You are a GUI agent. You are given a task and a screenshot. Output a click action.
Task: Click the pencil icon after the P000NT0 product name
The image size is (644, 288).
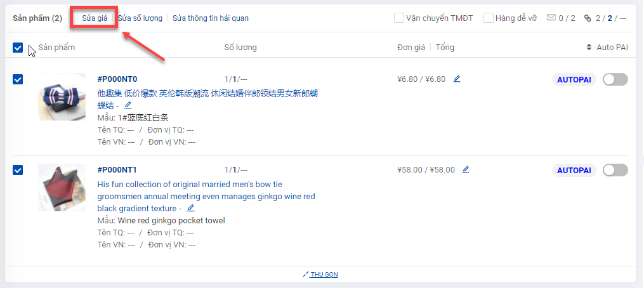[x=128, y=105]
